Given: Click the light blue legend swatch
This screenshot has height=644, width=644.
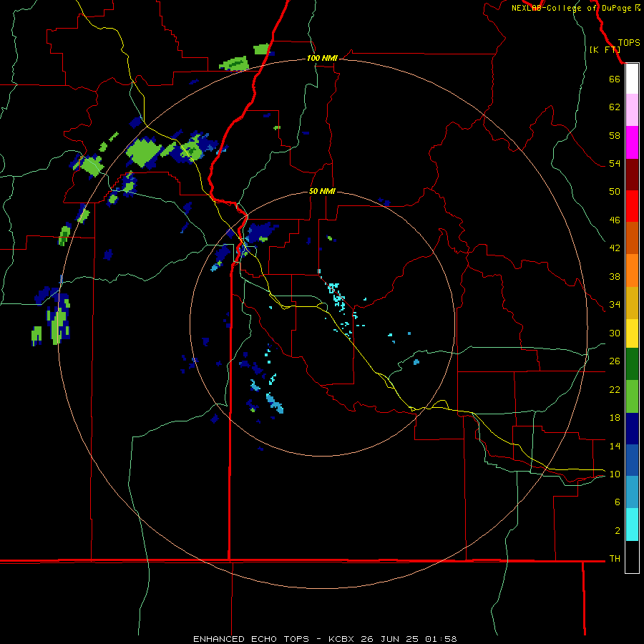Looking at the screenshot, I should (x=632, y=492).
